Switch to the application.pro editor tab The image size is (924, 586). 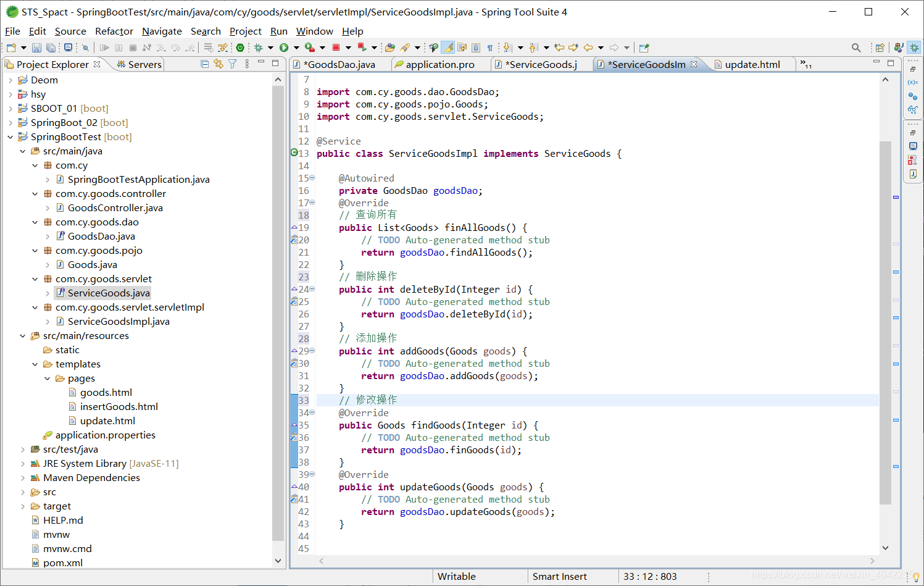point(440,64)
